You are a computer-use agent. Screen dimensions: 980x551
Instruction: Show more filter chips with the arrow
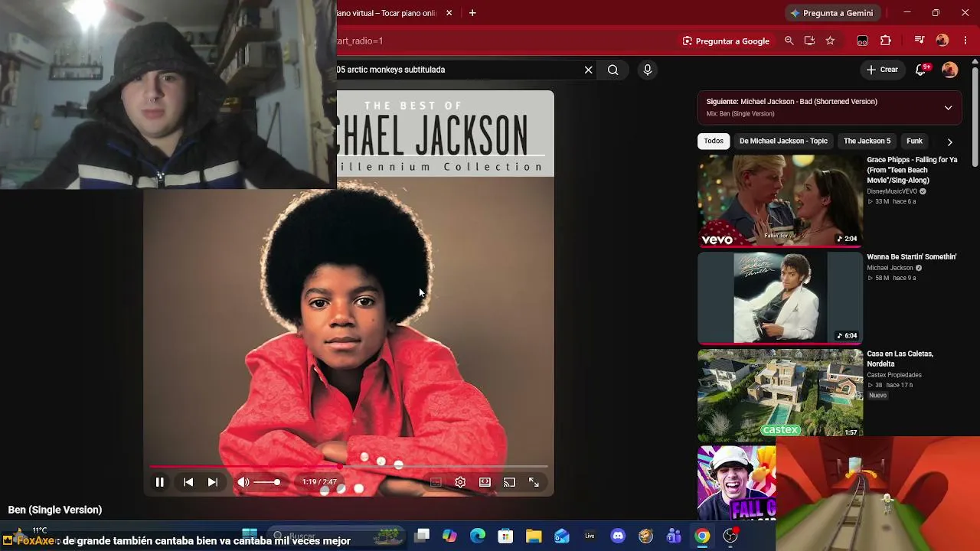pyautogui.click(x=949, y=142)
